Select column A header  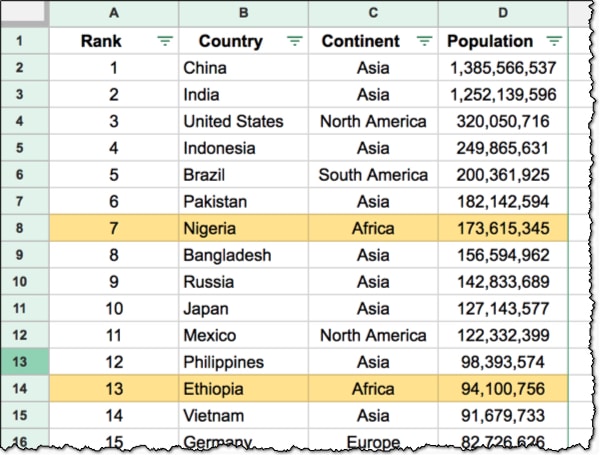click(x=113, y=13)
